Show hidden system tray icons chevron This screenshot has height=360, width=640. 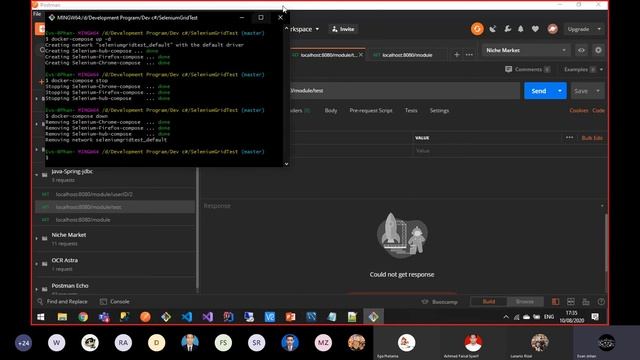pos(506,317)
